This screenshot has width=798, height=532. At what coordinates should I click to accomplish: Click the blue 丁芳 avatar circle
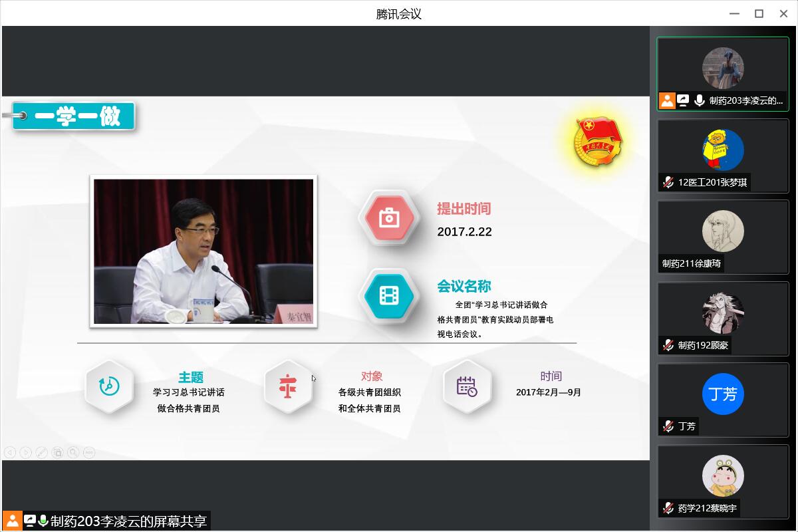pos(723,394)
